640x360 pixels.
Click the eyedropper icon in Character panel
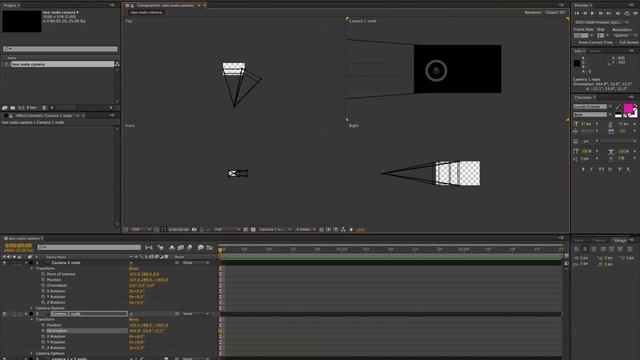619,107
